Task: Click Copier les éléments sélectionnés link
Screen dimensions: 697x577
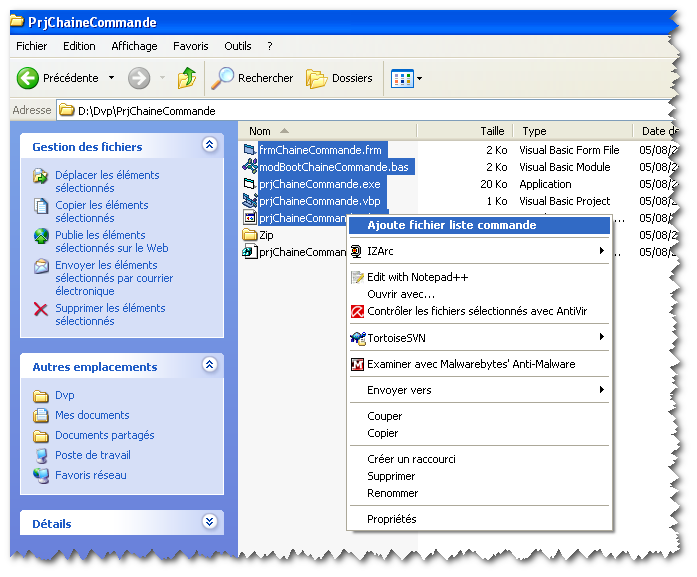Action: [x=101, y=211]
